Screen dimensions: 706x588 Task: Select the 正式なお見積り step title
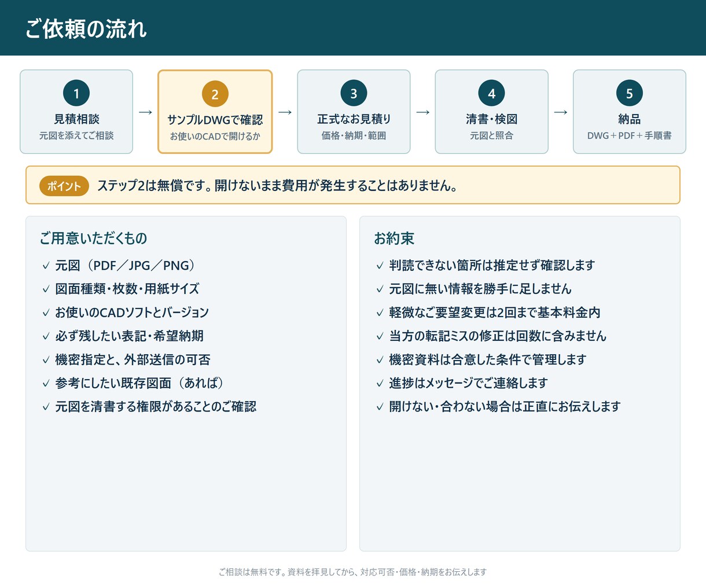pos(354,119)
